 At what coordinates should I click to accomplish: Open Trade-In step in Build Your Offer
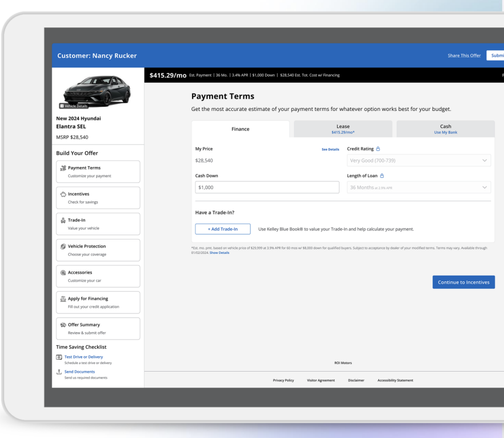[x=98, y=224]
